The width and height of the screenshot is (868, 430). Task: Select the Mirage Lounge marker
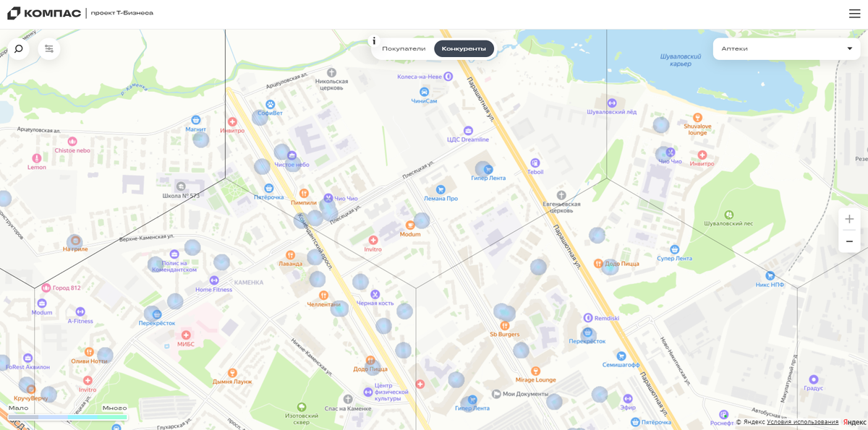[535, 371]
